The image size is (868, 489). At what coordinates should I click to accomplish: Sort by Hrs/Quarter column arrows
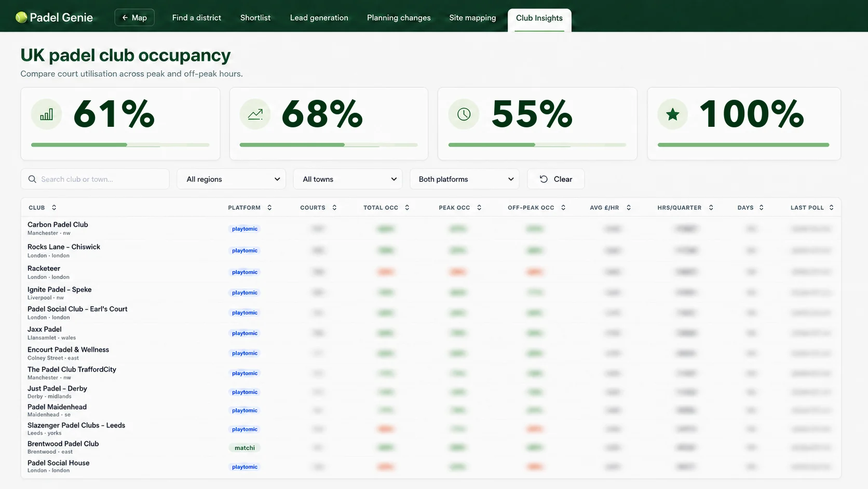[x=711, y=208]
